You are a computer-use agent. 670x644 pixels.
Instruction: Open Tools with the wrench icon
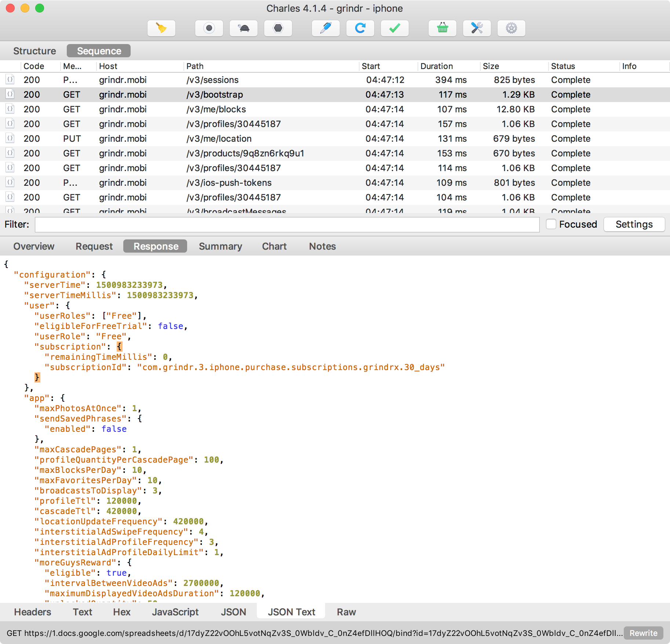[x=477, y=28]
